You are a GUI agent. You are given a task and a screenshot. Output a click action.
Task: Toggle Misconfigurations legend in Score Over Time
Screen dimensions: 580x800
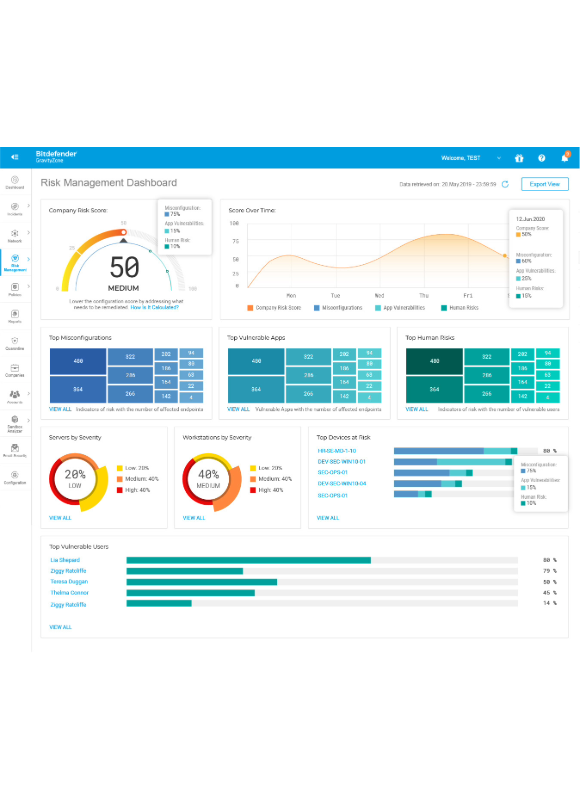[338, 308]
